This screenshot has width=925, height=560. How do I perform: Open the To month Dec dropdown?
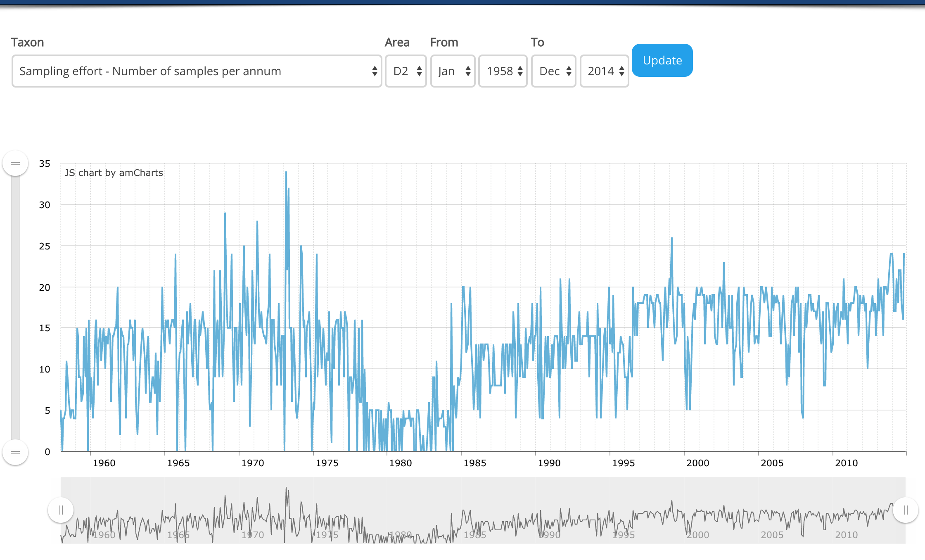point(553,71)
